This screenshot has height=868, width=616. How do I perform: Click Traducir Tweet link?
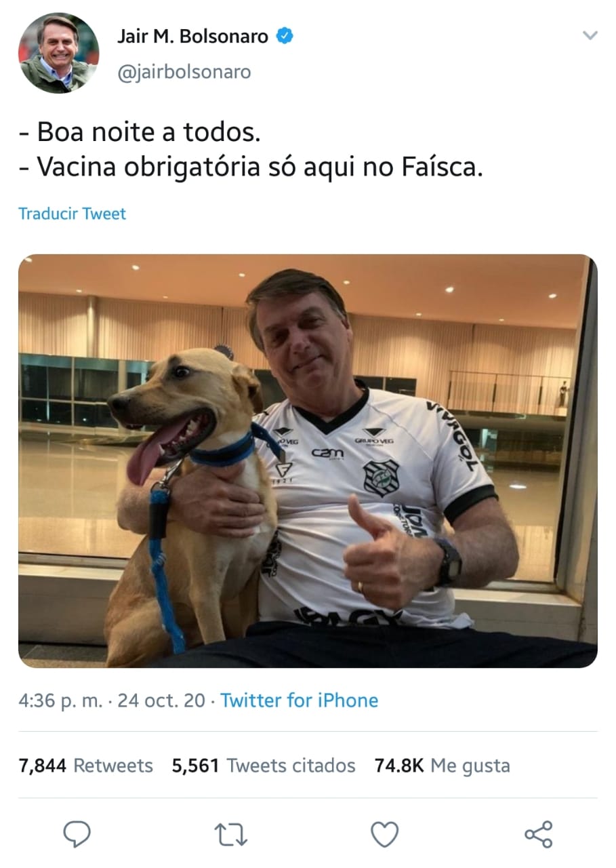[x=72, y=214]
